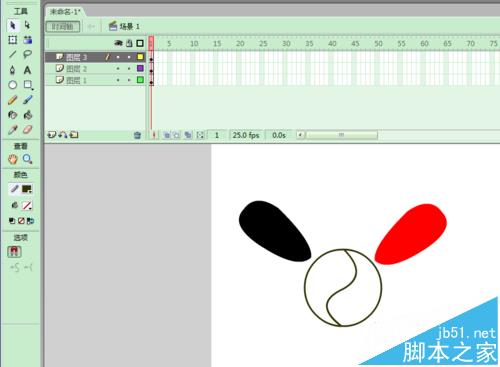This screenshot has width=500, height=367.
Task: Insert a new layer
Action: coord(52,135)
